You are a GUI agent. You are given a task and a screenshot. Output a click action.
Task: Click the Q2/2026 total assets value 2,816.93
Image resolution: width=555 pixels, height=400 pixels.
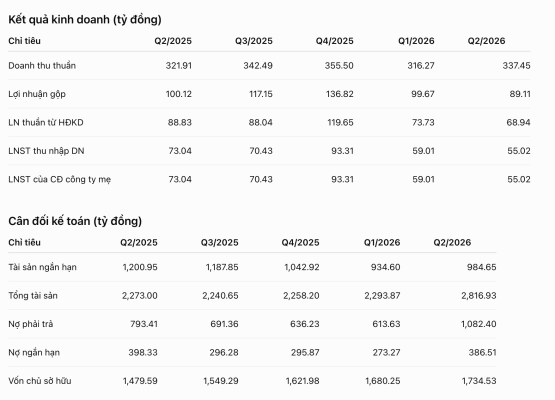tap(479, 296)
